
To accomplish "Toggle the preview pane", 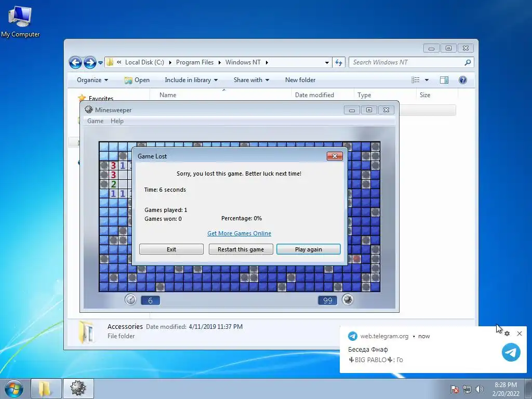I will tap(444, 80).
